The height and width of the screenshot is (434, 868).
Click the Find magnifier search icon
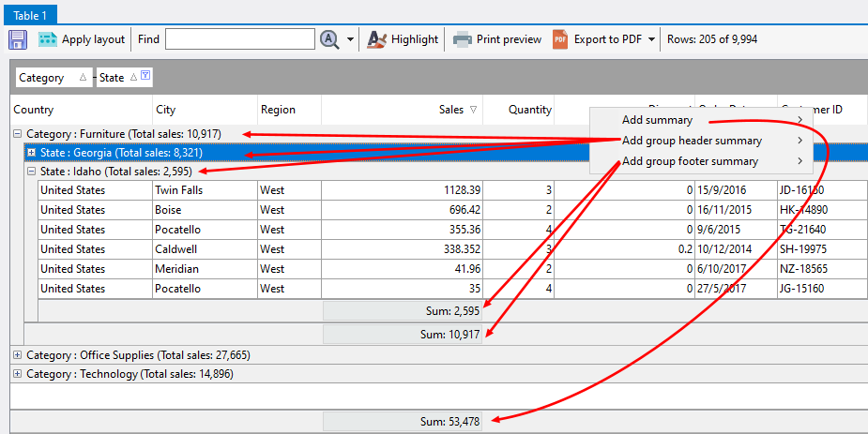tap(329, 39)
